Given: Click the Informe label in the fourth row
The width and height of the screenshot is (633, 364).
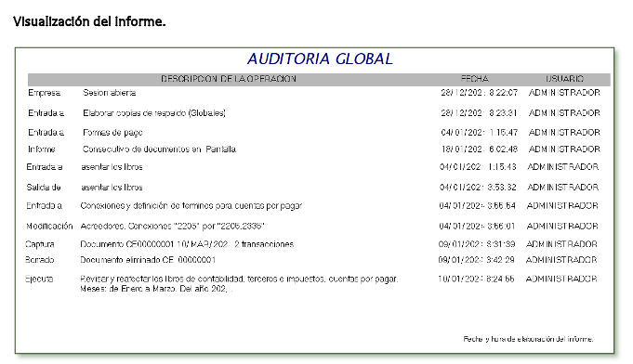Looking at the screenshot, I should click(x=41, y=149).
